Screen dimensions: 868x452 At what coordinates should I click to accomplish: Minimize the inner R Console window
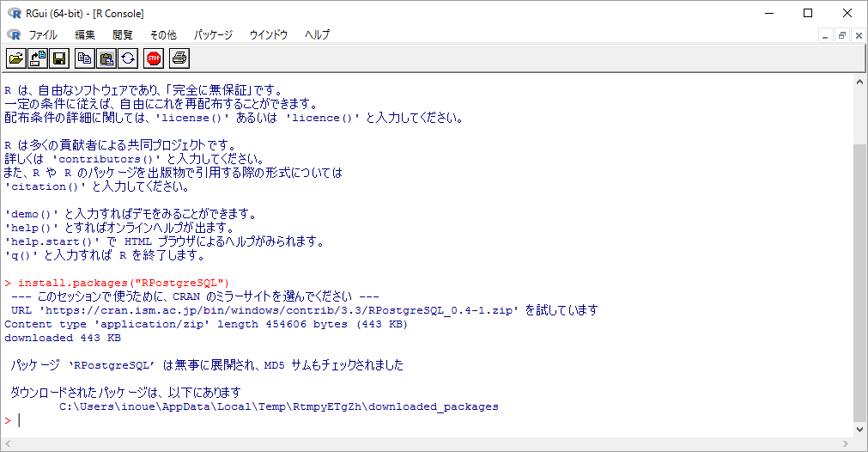pyautogui.click(x=825, y=36)
